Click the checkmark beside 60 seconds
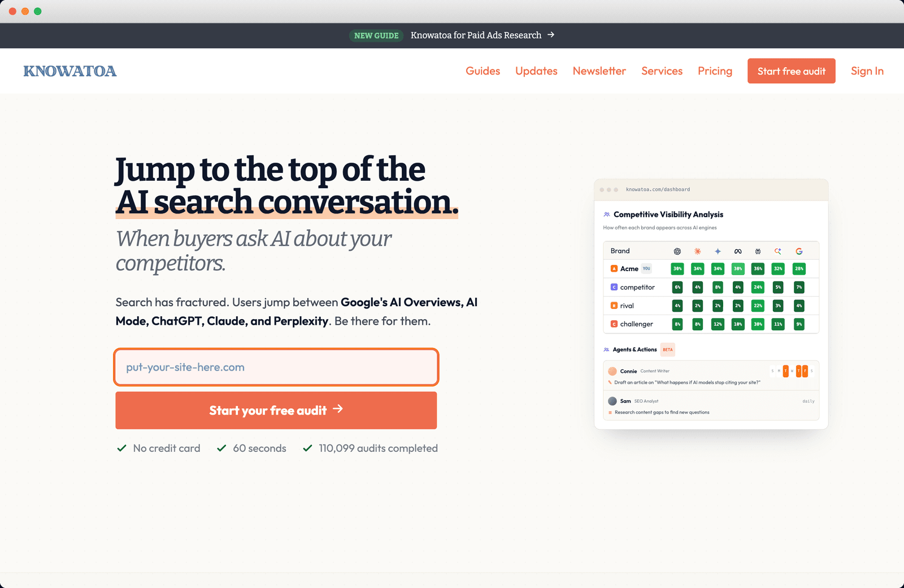The image size is (904, 588). pyautogui.click(x=221, y=448)
